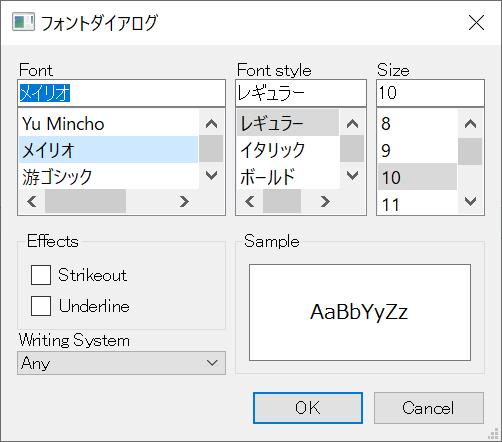Click the resize grip at dialog corner
Viewport: 502px width, 442px height.
pos(493,433)
